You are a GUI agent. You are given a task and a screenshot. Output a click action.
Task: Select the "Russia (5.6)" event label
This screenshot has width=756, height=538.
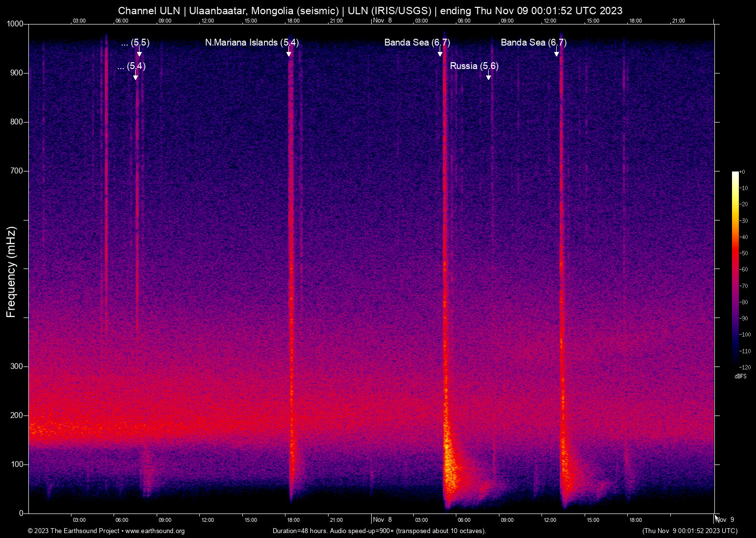(474, 66)
